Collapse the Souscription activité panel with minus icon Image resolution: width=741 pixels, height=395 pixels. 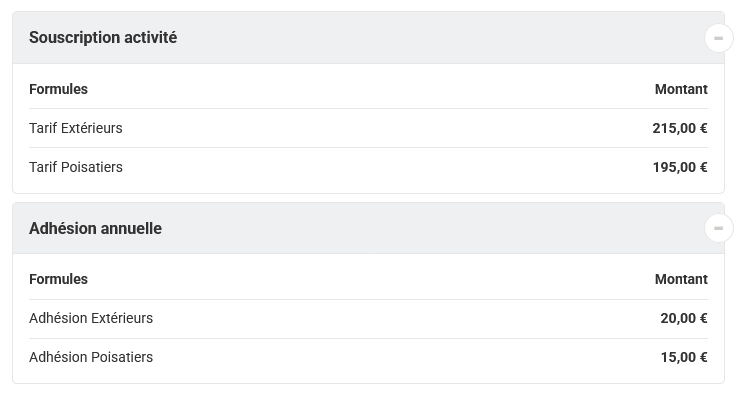718,38
